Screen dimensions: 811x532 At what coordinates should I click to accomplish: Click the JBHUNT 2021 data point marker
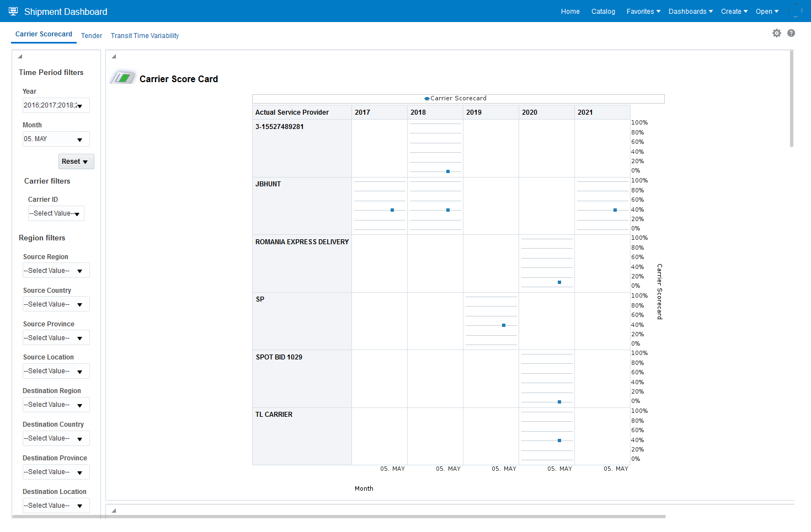pos(615,210)
